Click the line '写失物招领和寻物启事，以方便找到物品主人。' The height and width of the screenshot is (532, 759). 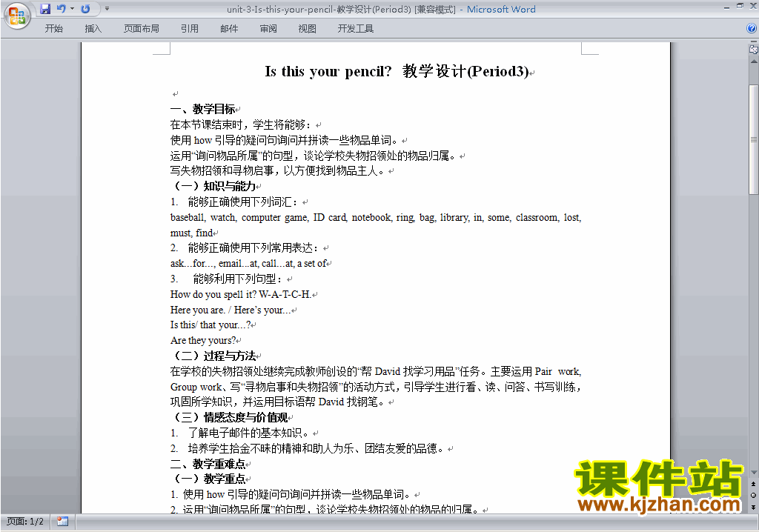277,171
